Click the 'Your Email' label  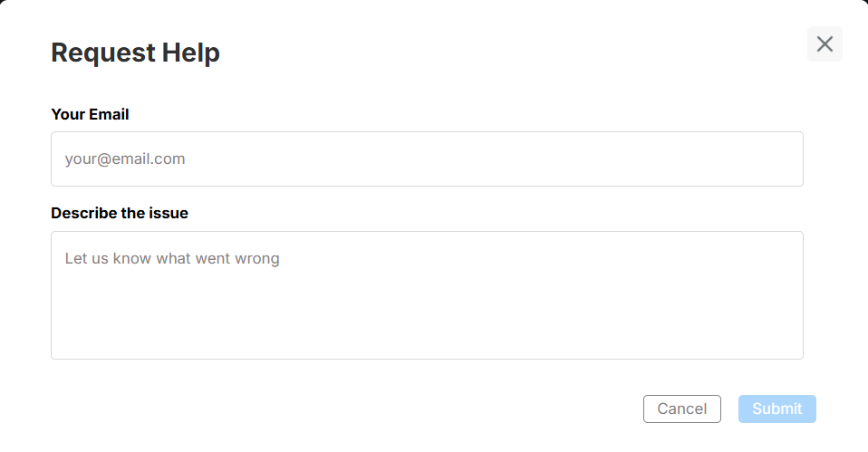90,114
